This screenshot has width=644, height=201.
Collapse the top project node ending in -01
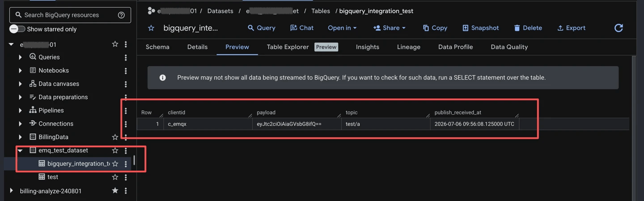click(x=11, y=44)
